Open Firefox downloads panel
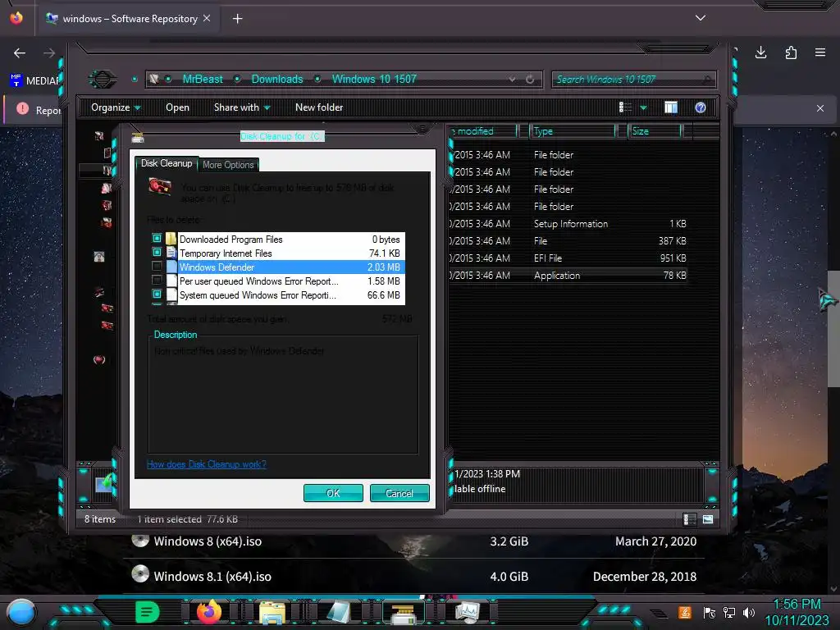 [x=760, y=52]
